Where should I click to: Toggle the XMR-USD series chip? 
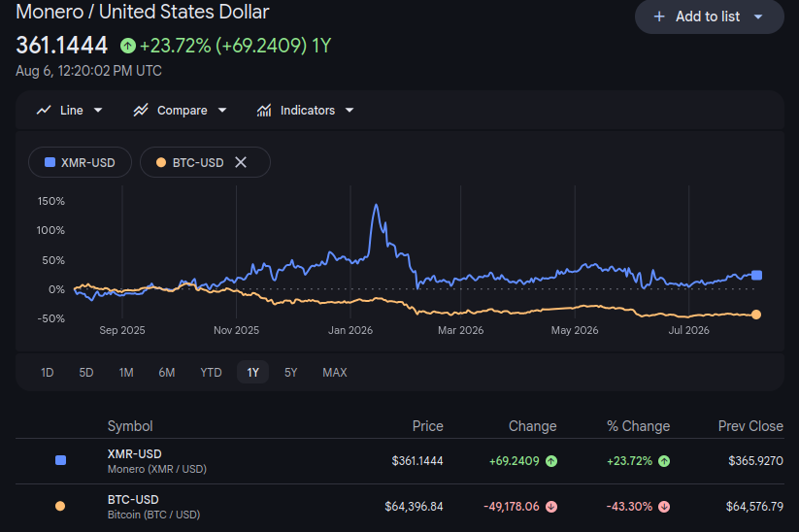[80, 162]
